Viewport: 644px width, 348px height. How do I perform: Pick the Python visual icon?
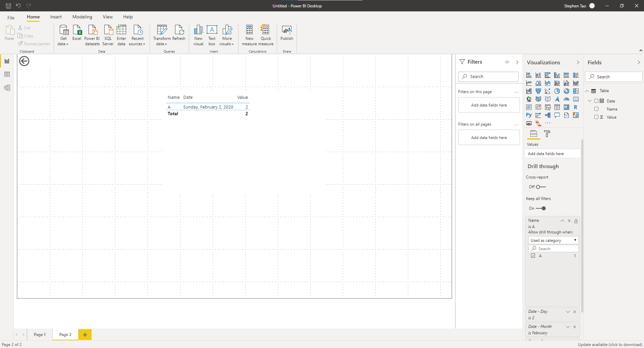coord(529,115)
